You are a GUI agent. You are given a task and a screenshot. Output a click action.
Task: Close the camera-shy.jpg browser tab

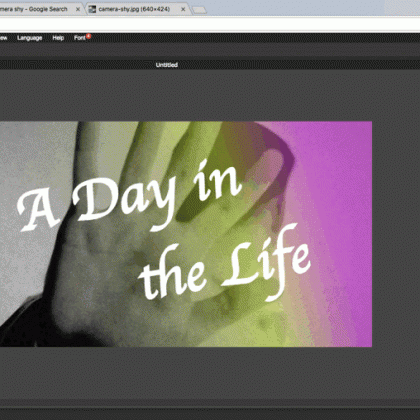coord(183,9)
